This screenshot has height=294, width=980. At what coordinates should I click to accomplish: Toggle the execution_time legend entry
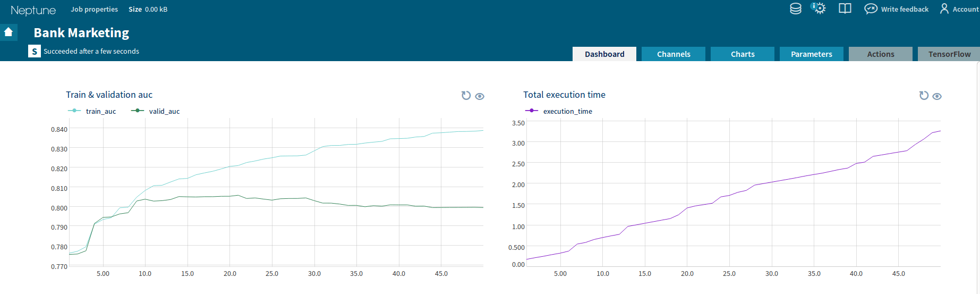tap(559, 111)
